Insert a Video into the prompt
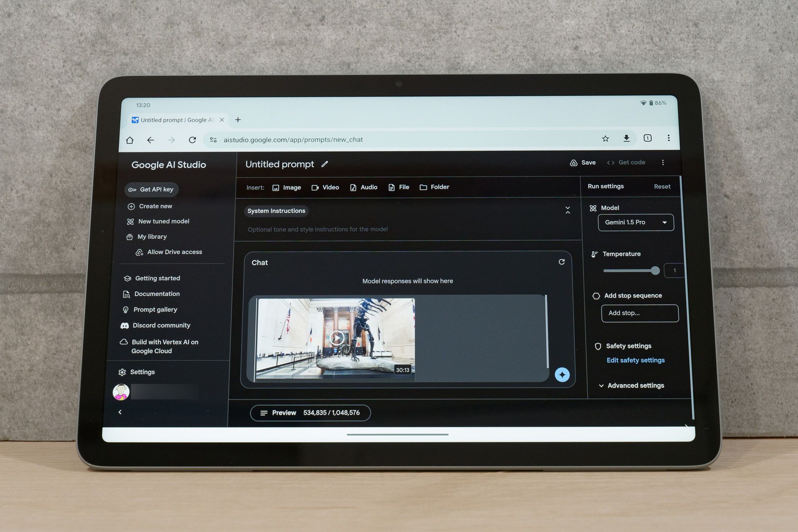Screen dimensions: 798x532 tap(325, 187)
